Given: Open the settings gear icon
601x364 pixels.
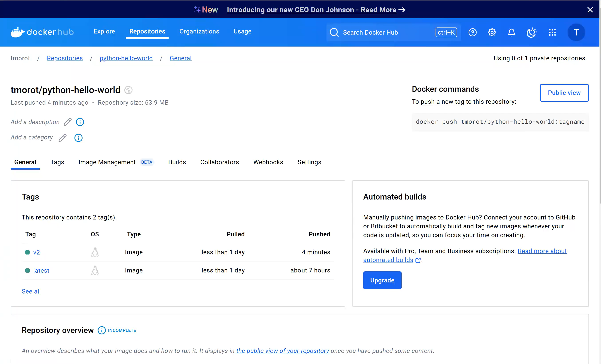Looking at the screenshot, I should coord(492,32).
